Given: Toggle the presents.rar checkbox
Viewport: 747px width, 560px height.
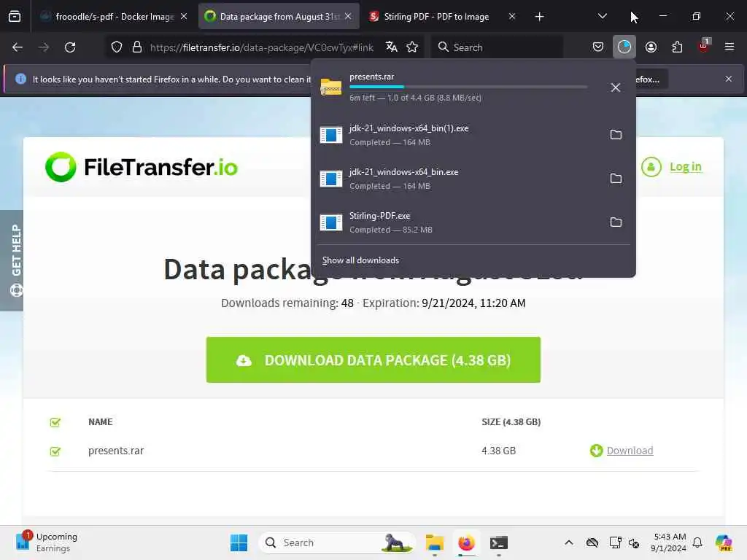Looking at the screenshot, I should coord(55,451).
